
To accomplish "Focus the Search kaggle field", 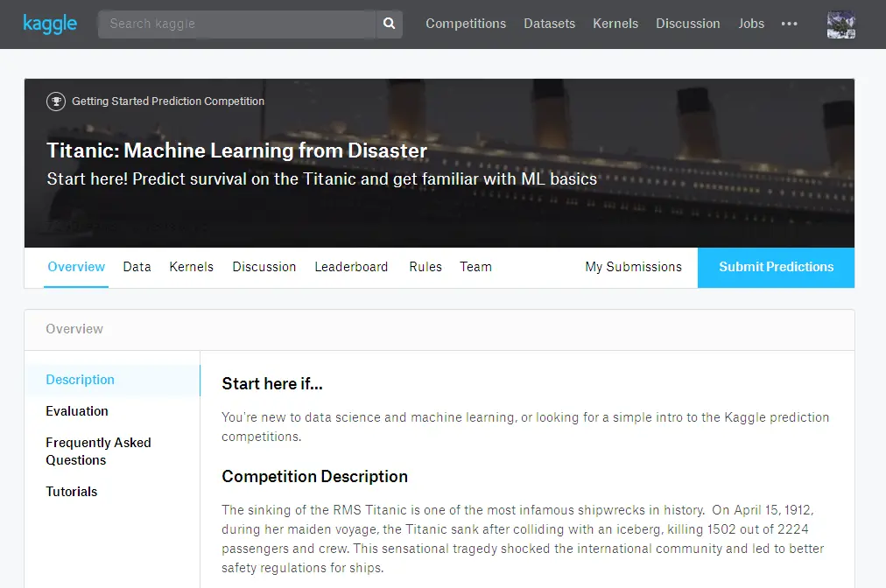I will tap(237, 24).
